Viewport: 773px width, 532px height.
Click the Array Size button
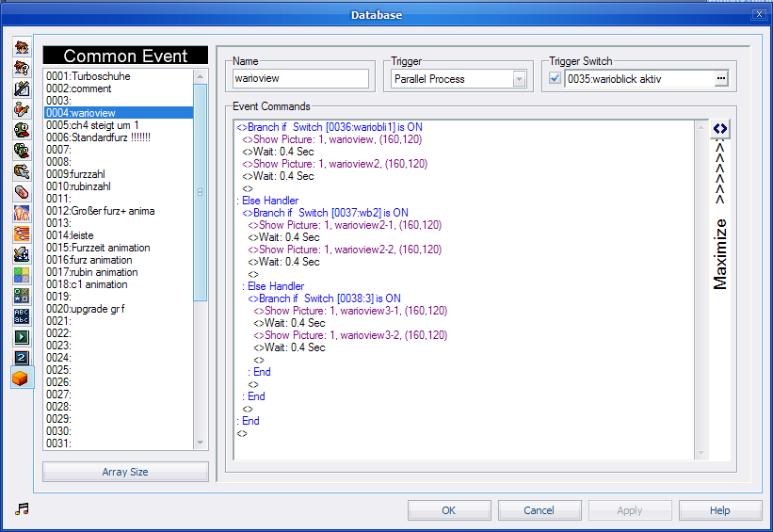tap(125, 472)
